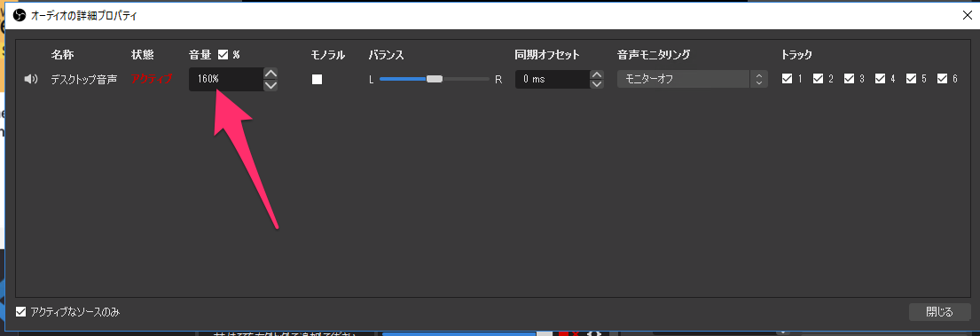980x336 pixels.
Task: Uncheck track 1 checkbox
Action: click(787, 79)
